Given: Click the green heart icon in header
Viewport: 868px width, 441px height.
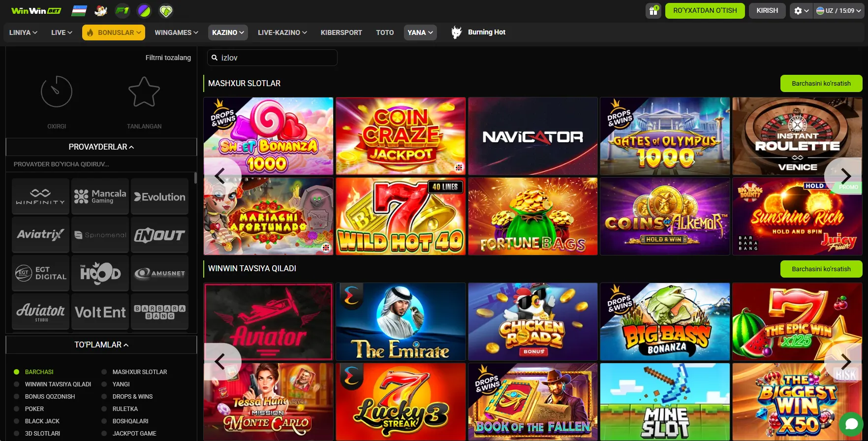Looking at the screenshot, I should point(166,10).
